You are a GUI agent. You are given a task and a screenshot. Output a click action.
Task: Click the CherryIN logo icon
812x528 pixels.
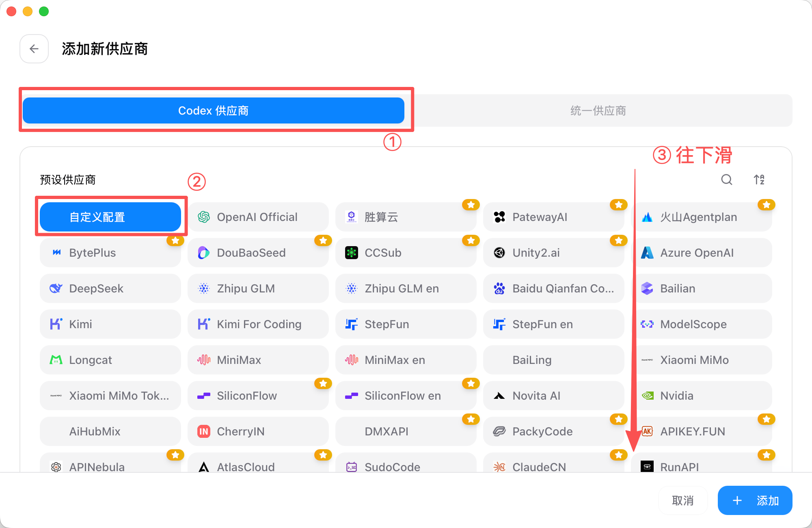point(204,431)
